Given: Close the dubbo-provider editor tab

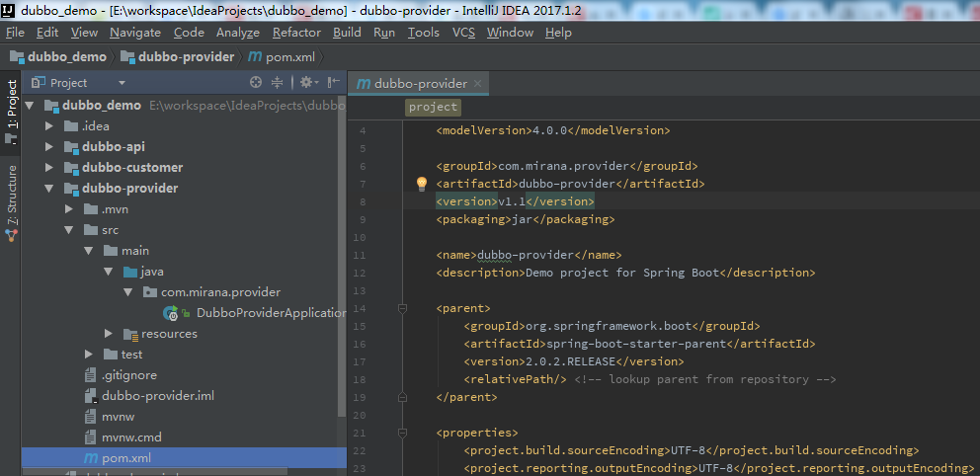Looking at the screenshot, I should (x=477, y=84).
